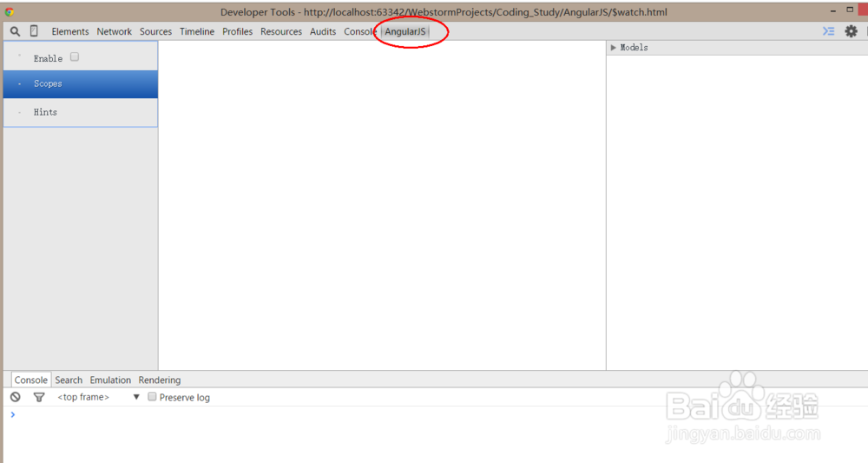Image resolution: width=868 pixels, height=463 pixels.
Task: Click the console filter funnel icon
Action: click(x=39, y=397)
